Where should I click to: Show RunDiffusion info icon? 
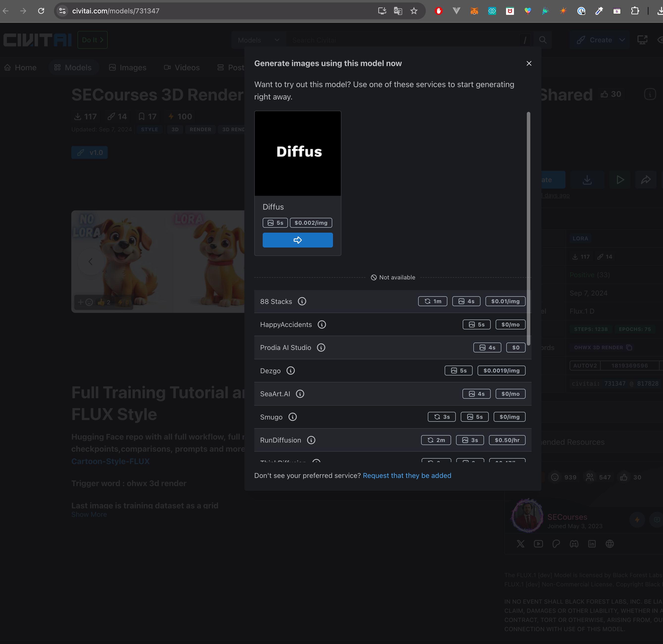coord(311,440)
